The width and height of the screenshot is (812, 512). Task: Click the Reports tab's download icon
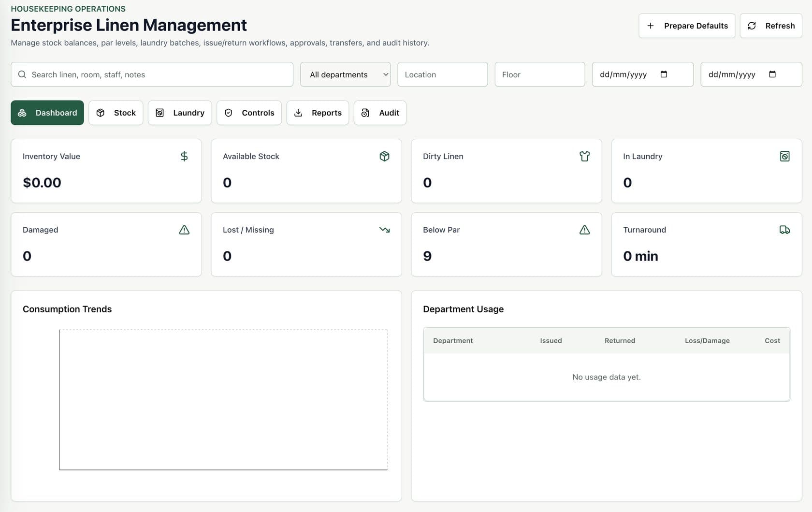pos(298,113)
